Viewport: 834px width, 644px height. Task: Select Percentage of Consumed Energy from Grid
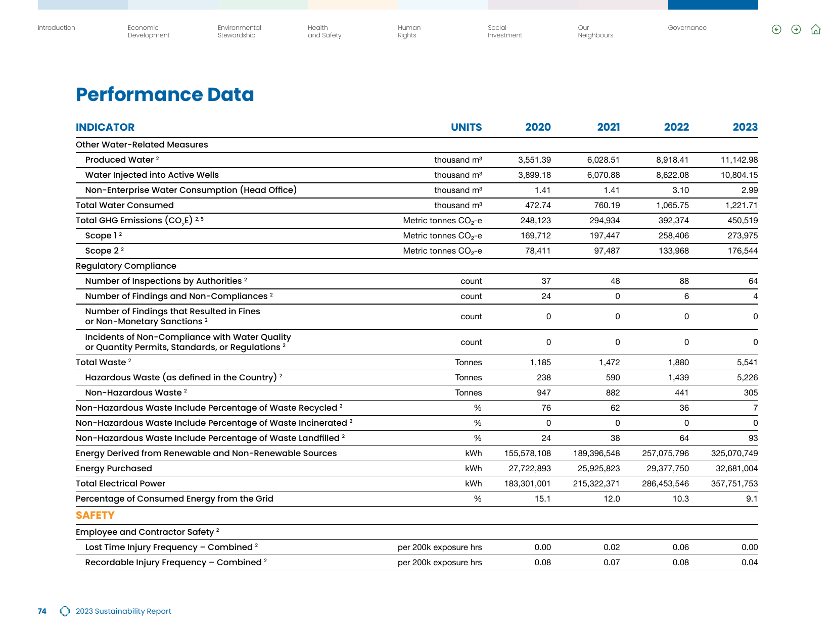(x=174, y=499)
